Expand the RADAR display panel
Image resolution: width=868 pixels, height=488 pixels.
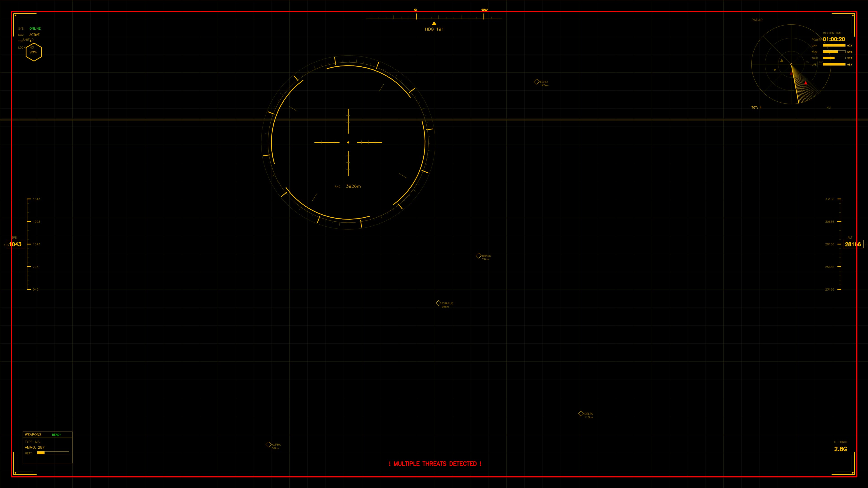click(x=757, y=20)
